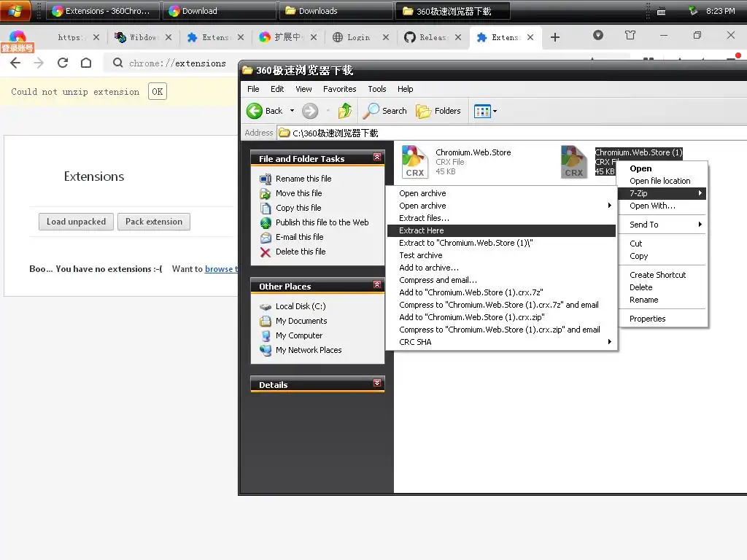The height and width of the screenshot is (560, 747).
Task: Click Extract to "Chromium.Web.Store (1)\"
Action: click(x=500, y=243)
